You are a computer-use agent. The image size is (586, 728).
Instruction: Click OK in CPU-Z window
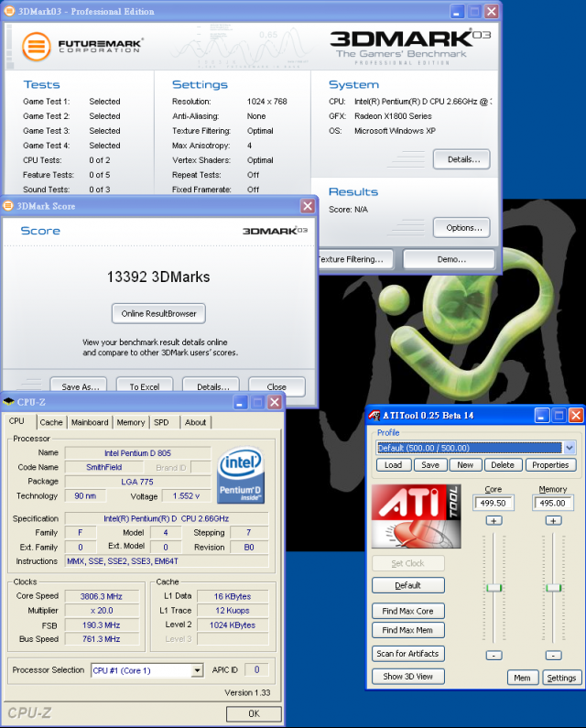[254, 713]
